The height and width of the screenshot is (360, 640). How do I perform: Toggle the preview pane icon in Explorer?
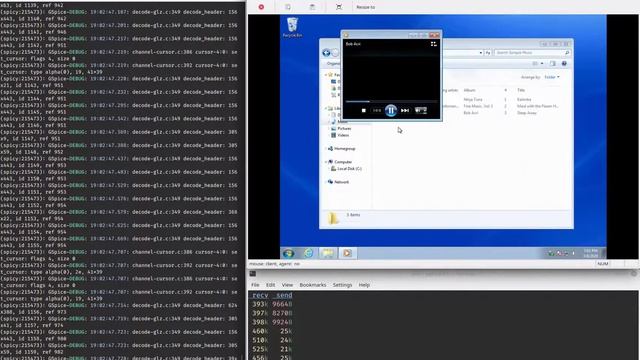point(553,64)
